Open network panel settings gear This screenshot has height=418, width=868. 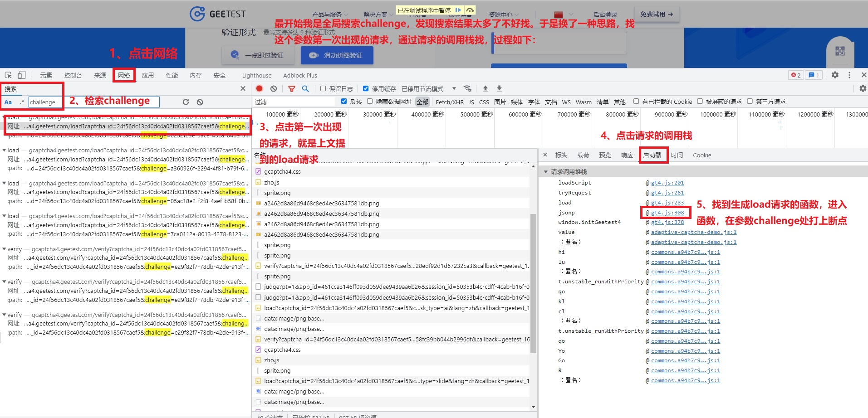863,89
